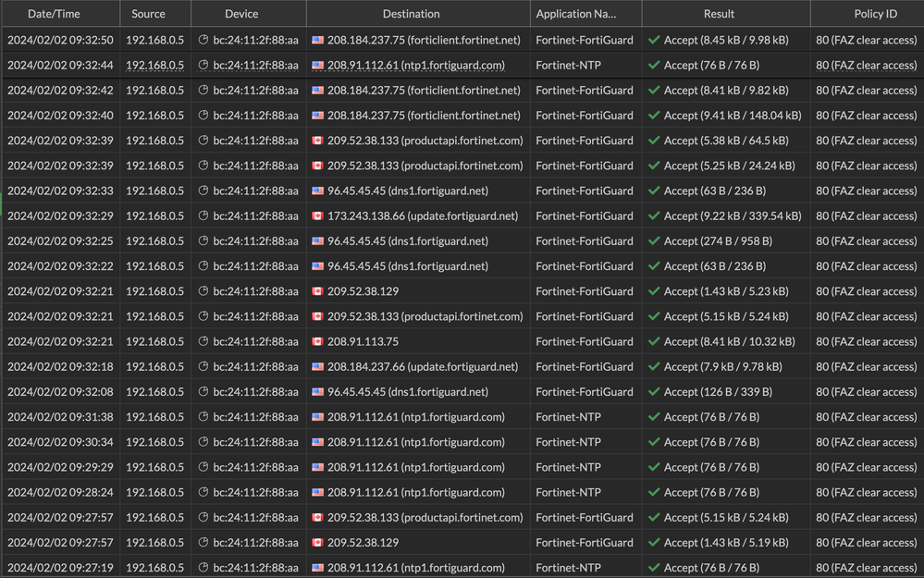Select the Accept (1.43 kB / 5.23 kB) result
The width and height of the screenshot is (924, 578).
point(726,291)
